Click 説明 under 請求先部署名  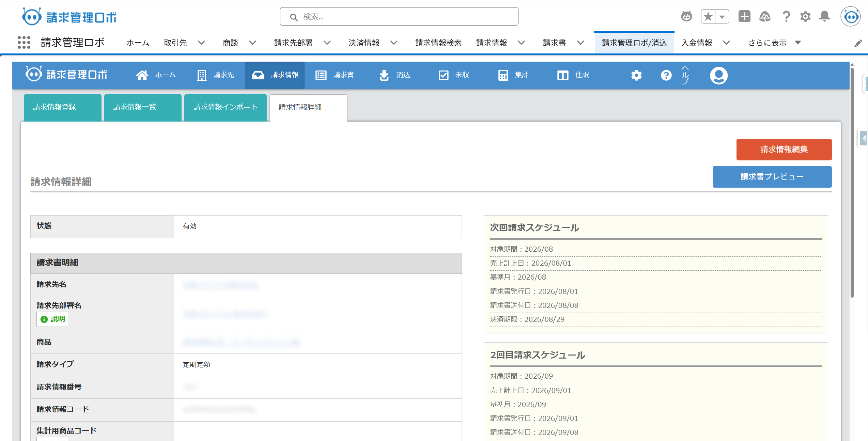click(x=52, y=319)
